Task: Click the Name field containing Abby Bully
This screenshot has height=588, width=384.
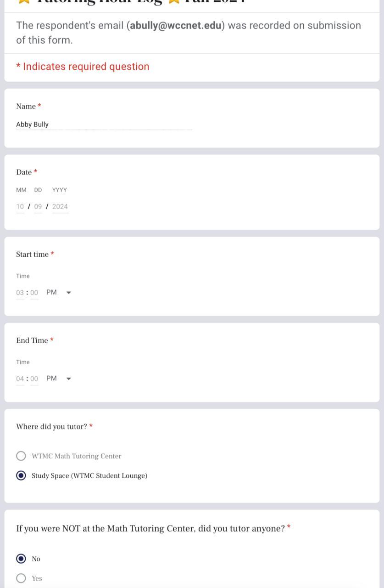Action: [x=103, y=124]
